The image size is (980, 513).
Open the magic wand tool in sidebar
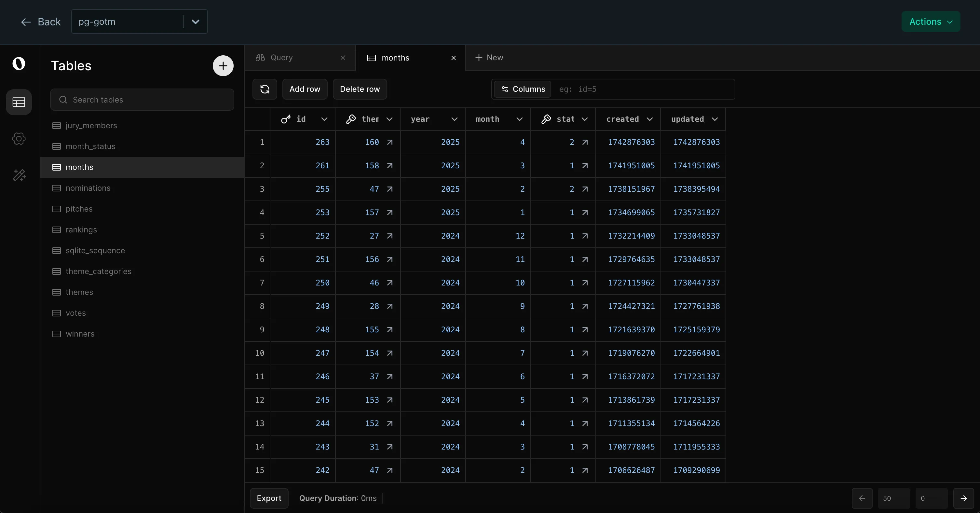click(19, 175)
